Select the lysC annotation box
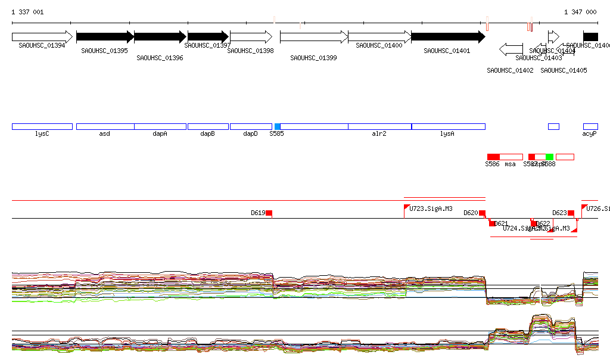Image resolution: width=610 pixels, height=364 pixels. click(42, 126)
